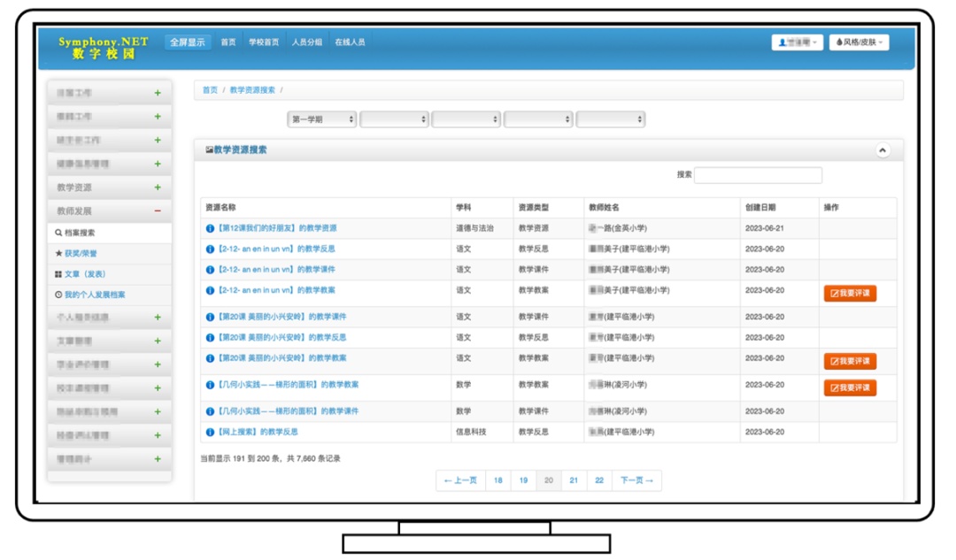
Task: Jump to page 21 in pagination
Action: pyautogui.click(x=574, y=480)
